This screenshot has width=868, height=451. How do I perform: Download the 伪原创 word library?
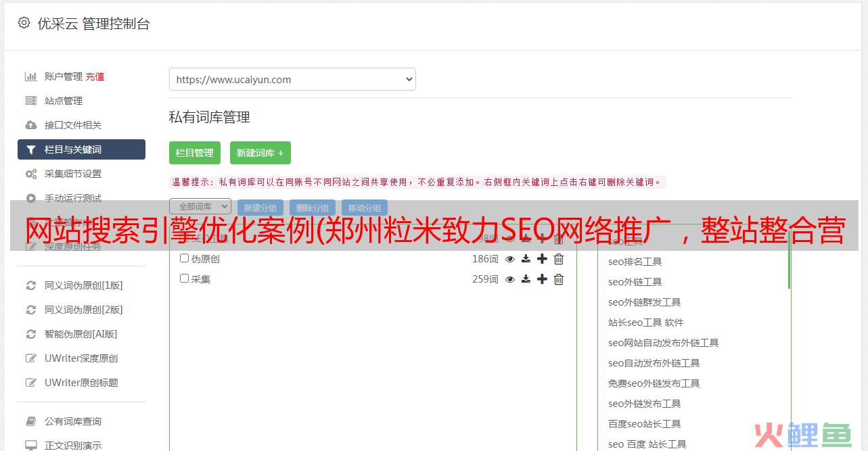point(526,259)
